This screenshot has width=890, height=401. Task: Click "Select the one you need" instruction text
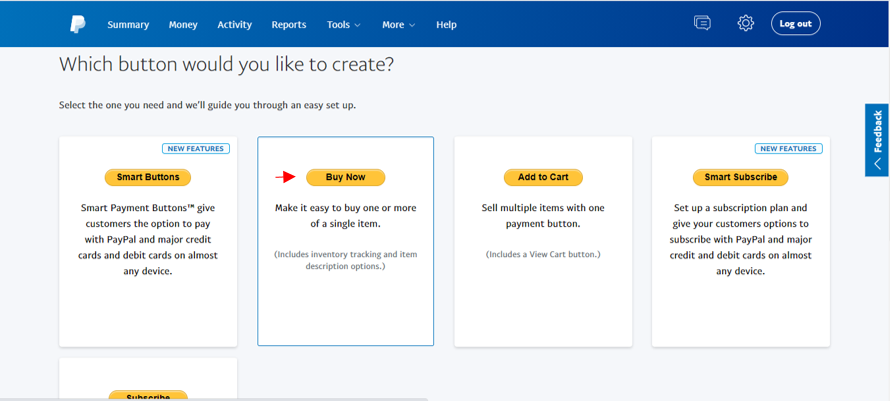point(208,105)
